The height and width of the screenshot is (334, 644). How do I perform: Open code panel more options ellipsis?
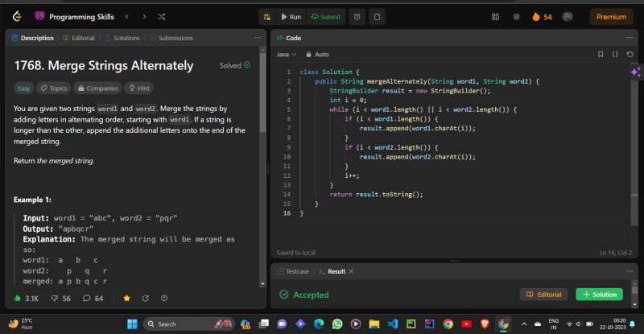tap(630, 37)
